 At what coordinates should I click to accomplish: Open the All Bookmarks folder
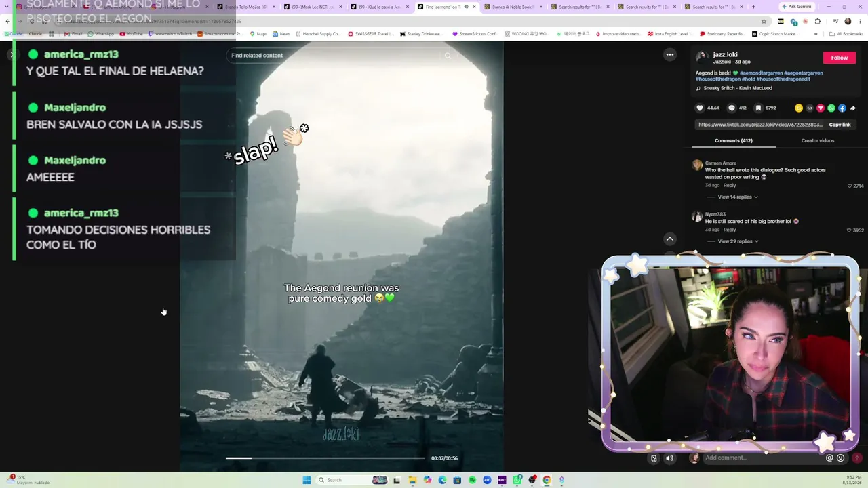coord(846,34)
